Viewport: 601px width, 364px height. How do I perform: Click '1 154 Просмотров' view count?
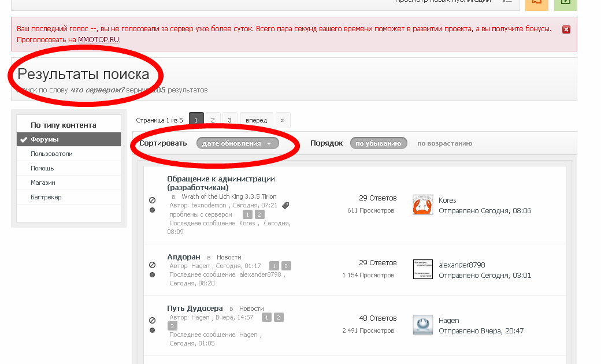coord(368,275)
